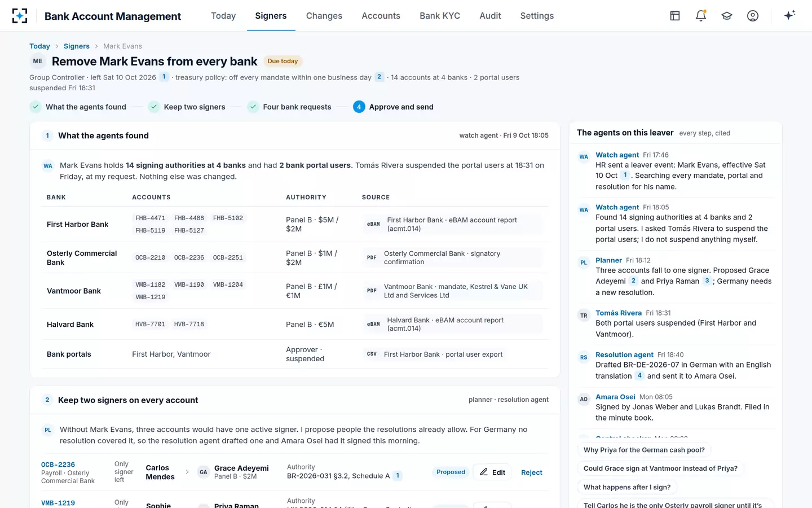This screenshot has width=812, height=508.
Task: Click the Signers breadcrumb link
Action: point(77,46)
